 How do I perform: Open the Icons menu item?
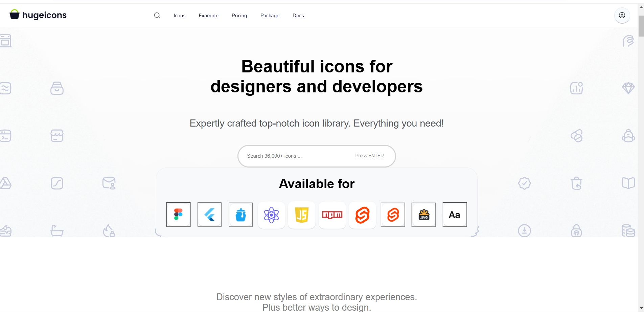[x=180, y=16]
